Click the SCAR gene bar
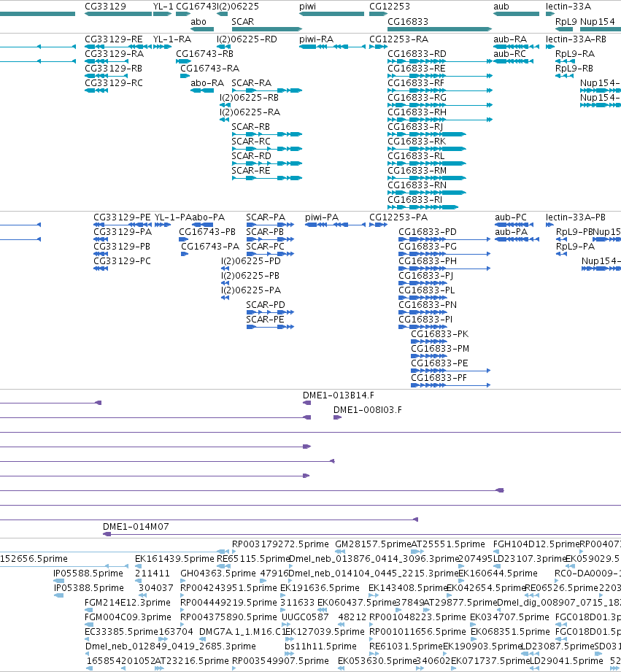 267,29
